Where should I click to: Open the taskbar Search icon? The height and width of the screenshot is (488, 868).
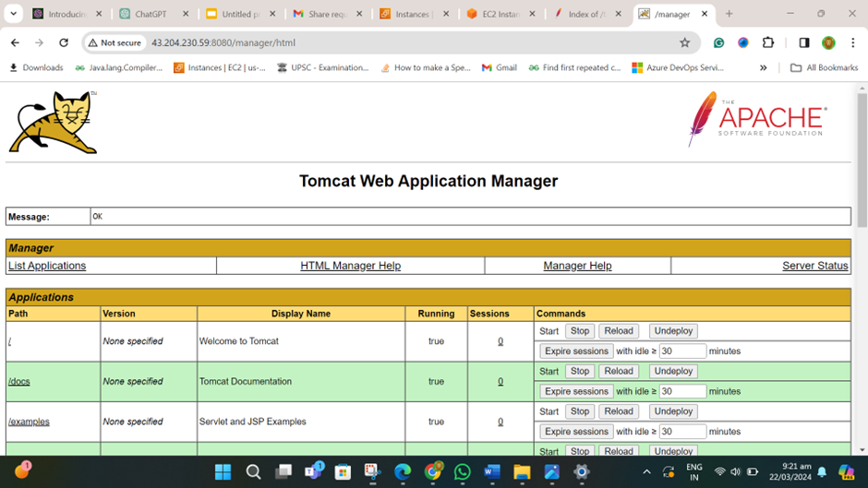click(x=253, y=472)
